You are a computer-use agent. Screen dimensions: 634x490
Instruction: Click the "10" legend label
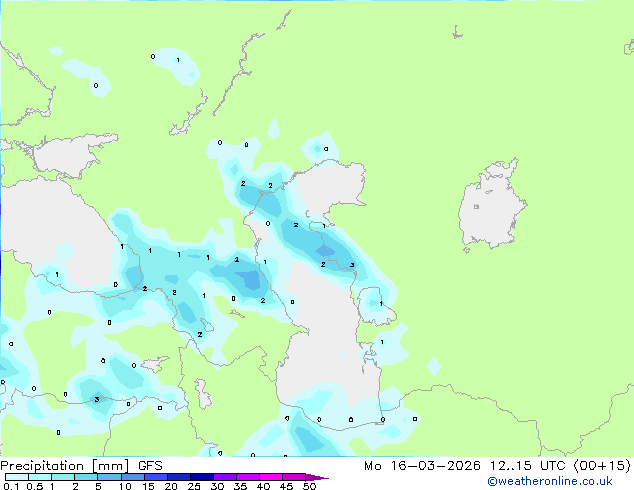(x=125, y=486)
